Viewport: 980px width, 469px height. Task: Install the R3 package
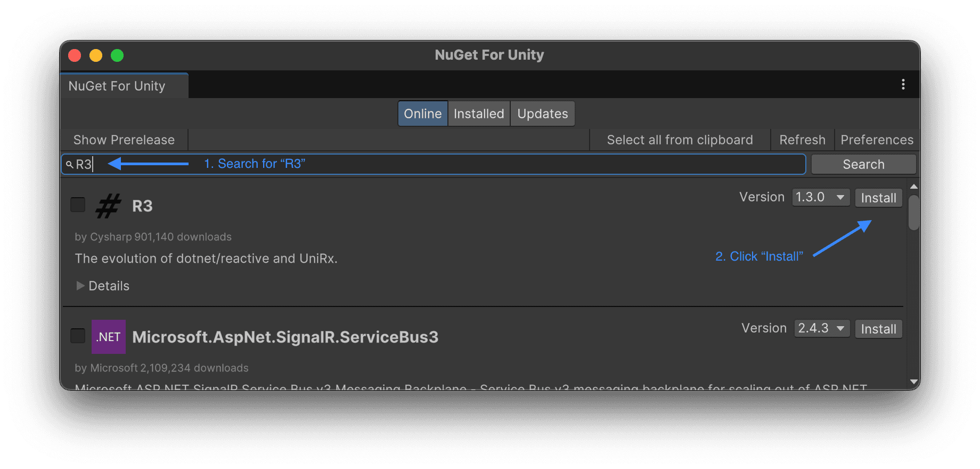click(878, 198)
